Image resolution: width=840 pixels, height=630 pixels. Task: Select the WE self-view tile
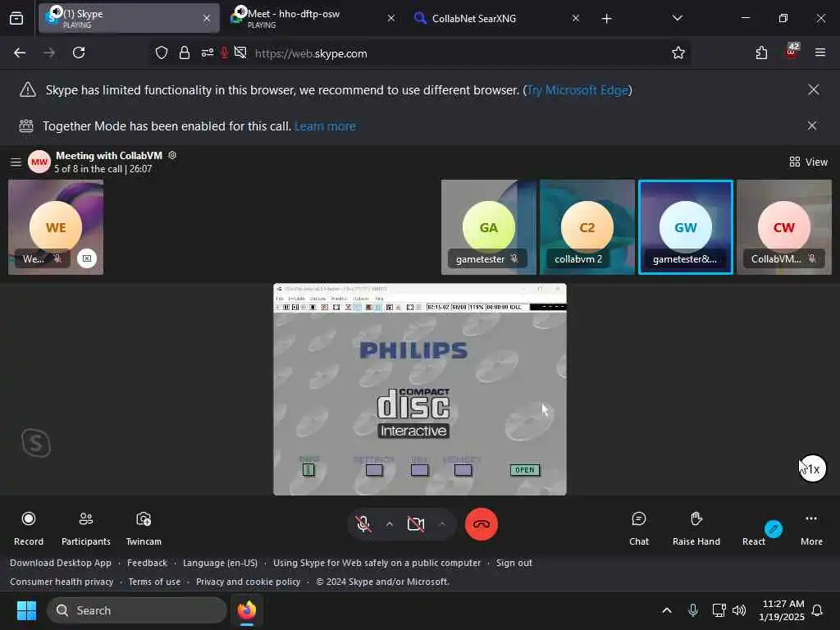[56, 227]
